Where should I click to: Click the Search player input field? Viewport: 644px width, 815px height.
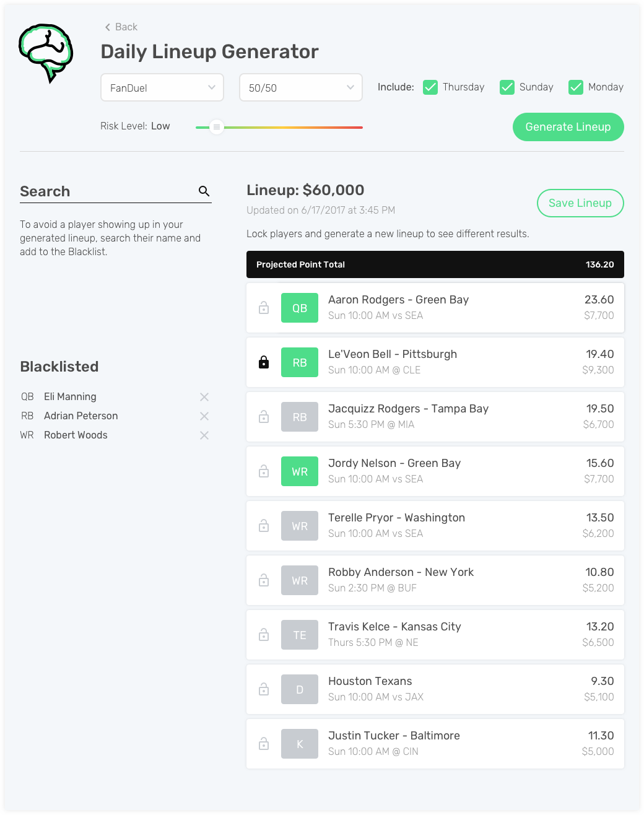tap(107, 191)
